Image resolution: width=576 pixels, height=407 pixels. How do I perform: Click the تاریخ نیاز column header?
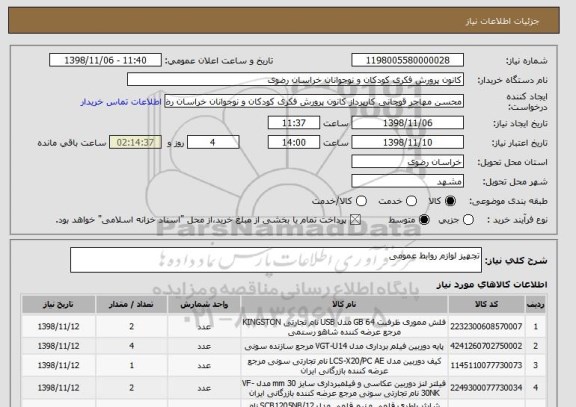(x=58, y=305)
